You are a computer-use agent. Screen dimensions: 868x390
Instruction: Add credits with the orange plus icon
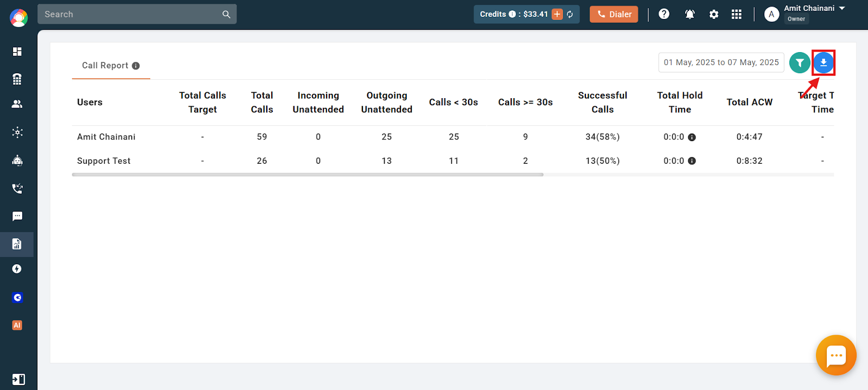click(557, 14)
